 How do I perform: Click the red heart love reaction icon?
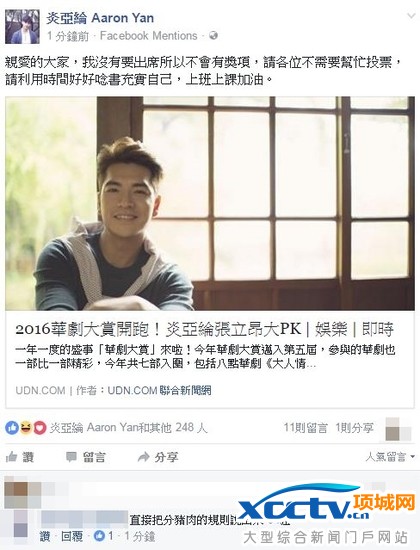[x=40, y=428]
